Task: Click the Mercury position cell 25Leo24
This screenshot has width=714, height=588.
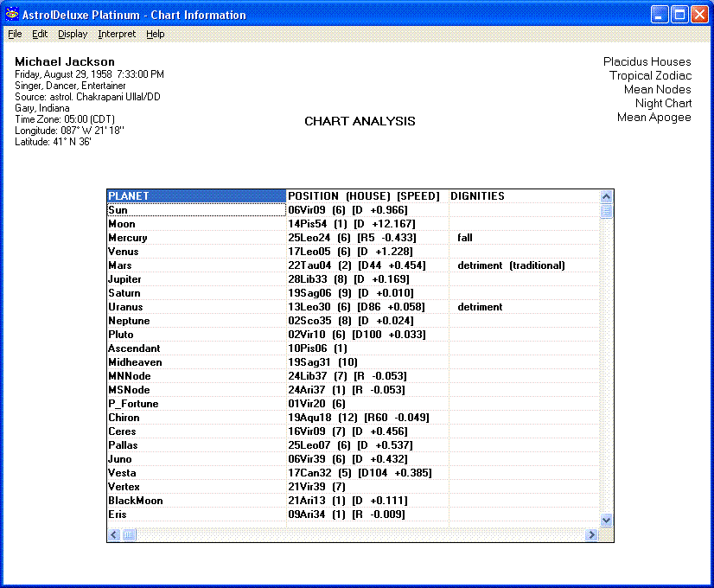Action: click(308, 238)
